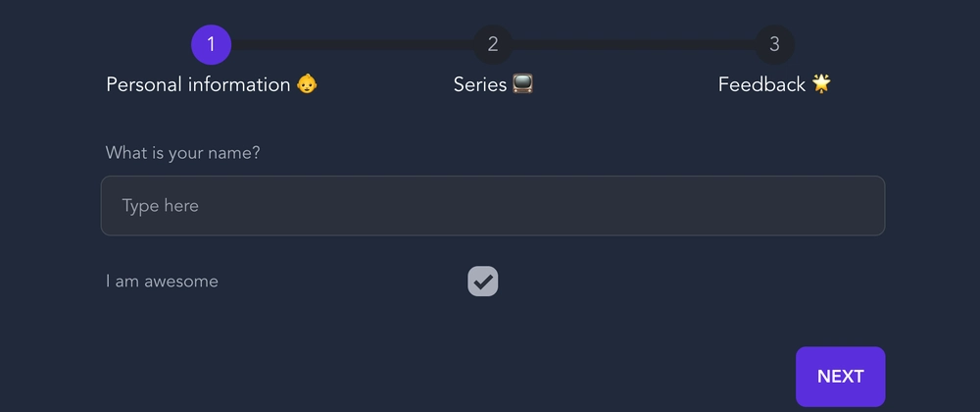Click progress line between steps 2 and 3
This screenshot has height=412, width=980.
[x=634, y=45]
